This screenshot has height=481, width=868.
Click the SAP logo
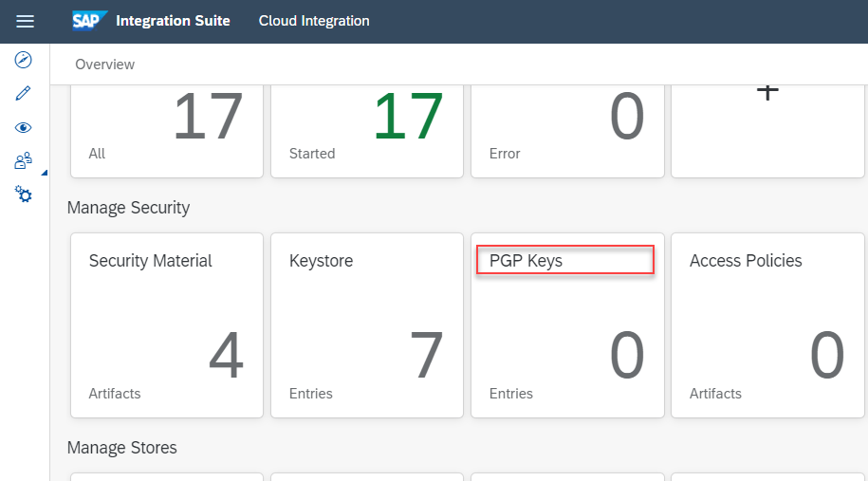point(90,21)
